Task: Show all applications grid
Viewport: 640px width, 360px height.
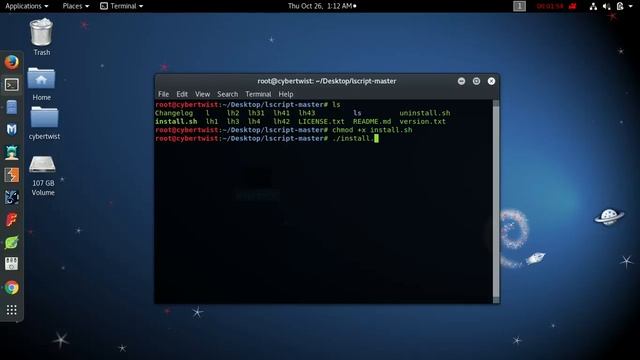Action: (11, 310)
